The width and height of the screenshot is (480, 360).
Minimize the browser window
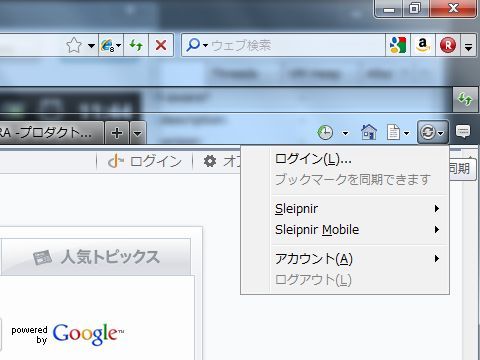389,9
